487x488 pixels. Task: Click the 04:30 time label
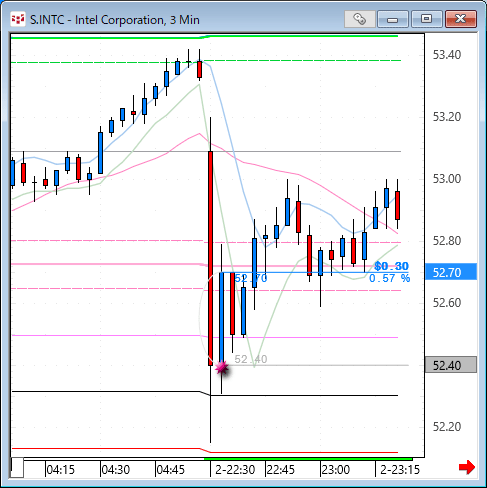click(115, 470)
